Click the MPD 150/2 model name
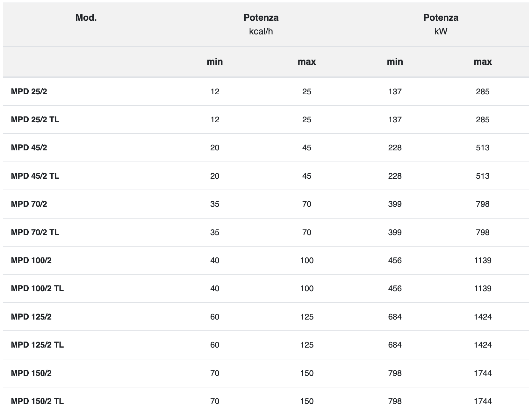Screen dimensions: 532x418 click(x=31, y=373)
